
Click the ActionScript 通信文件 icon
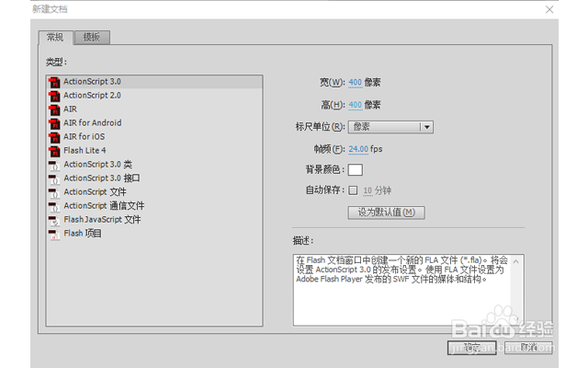pos(54,206)
